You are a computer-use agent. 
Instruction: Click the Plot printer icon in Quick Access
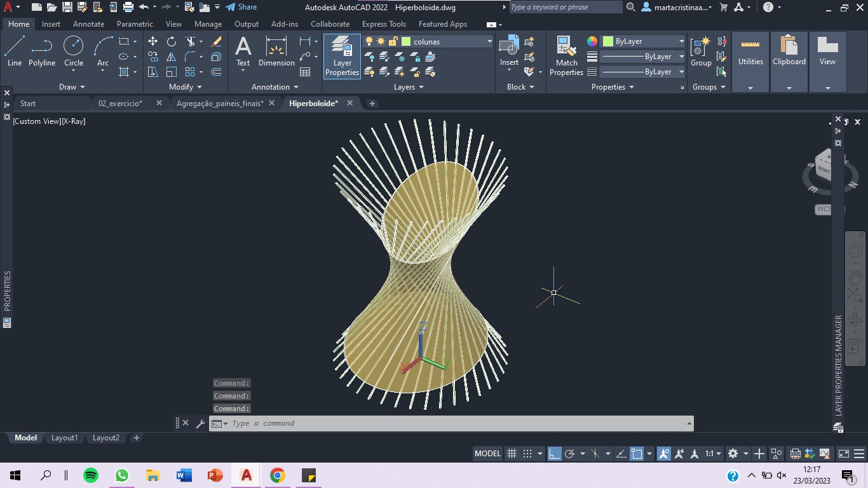[128, 7]
